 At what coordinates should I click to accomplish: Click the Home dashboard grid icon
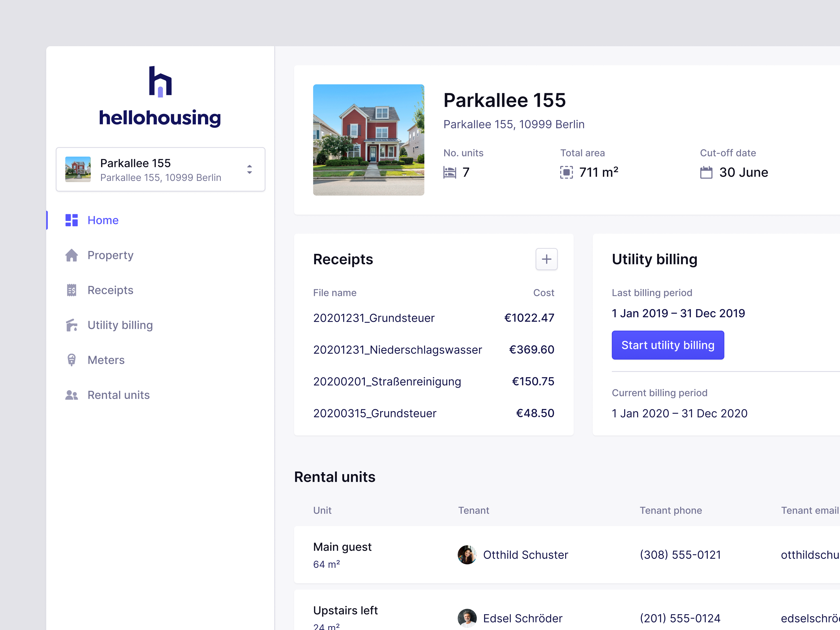pyautogui.click(x=71, y=220)
